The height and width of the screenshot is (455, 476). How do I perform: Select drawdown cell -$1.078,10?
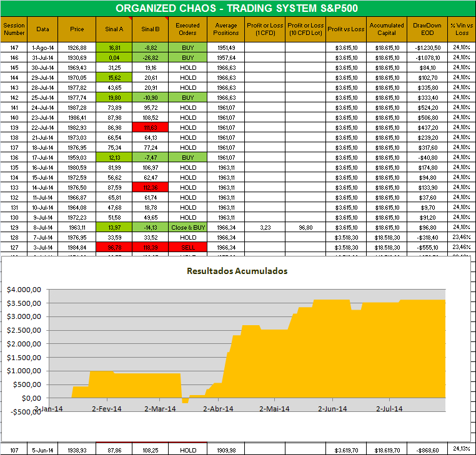[427, 57]
